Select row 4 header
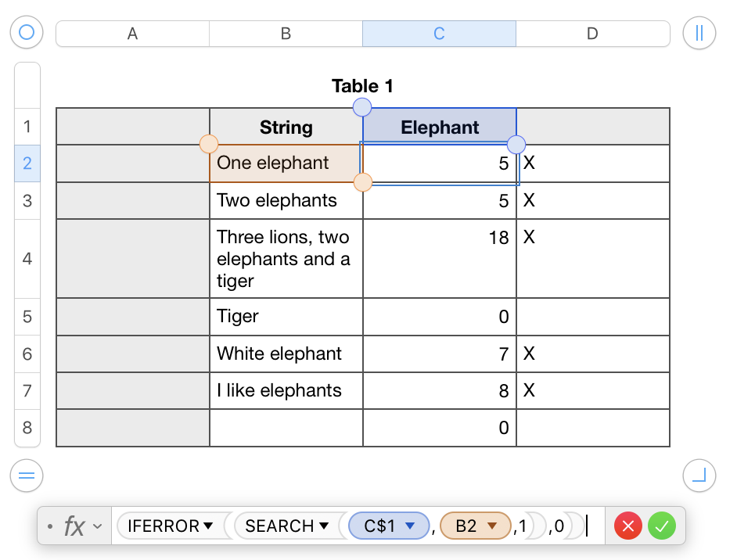Image resolution: width=737 pixels, height=560 pixels. click(27, 259)
